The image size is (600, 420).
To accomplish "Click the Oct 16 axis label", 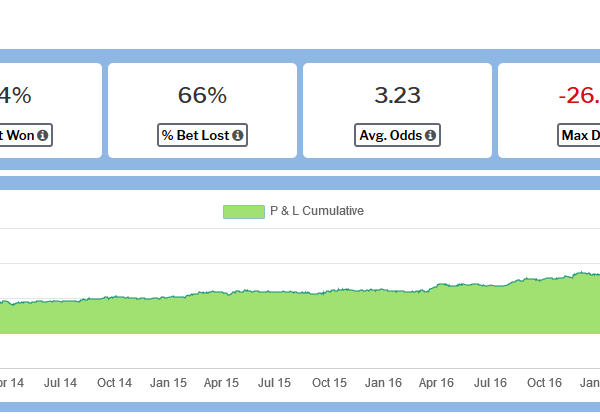I will pos(545,383).
